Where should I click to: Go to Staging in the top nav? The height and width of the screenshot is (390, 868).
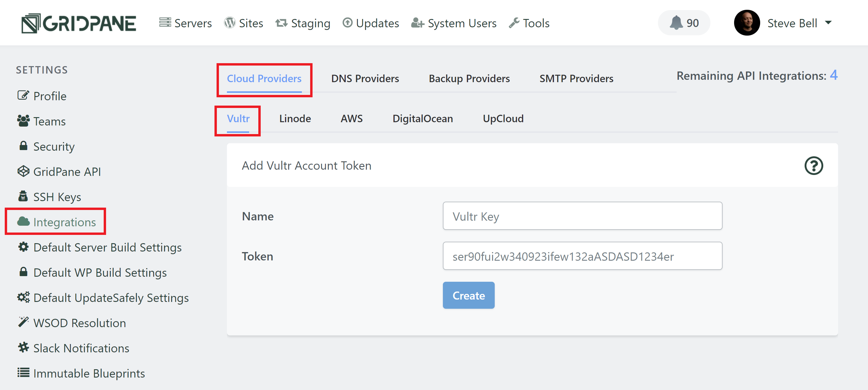pyautogui.click(x=302, y=23)
